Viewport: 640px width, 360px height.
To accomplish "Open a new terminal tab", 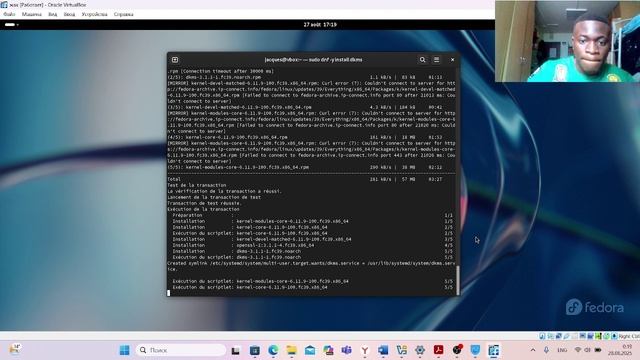I will (x=175, y=60).
